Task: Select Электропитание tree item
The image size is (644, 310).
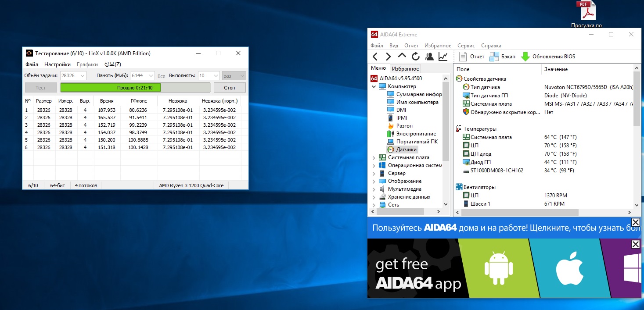Action: click(x=412, y=134)
